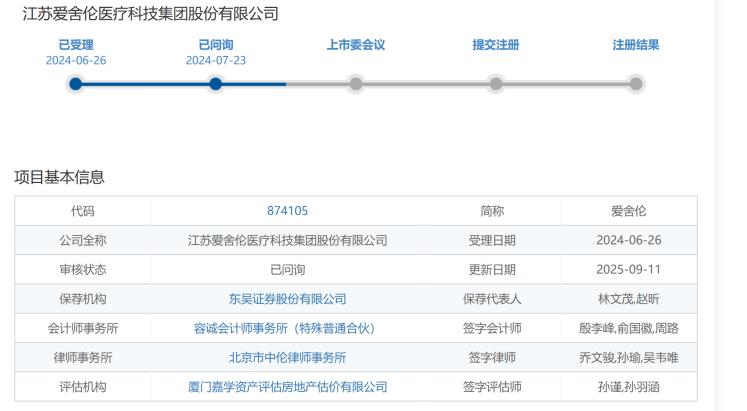
Task: Click the date 2024-06-26 under 已受理
Action: (x=76, y=60)
